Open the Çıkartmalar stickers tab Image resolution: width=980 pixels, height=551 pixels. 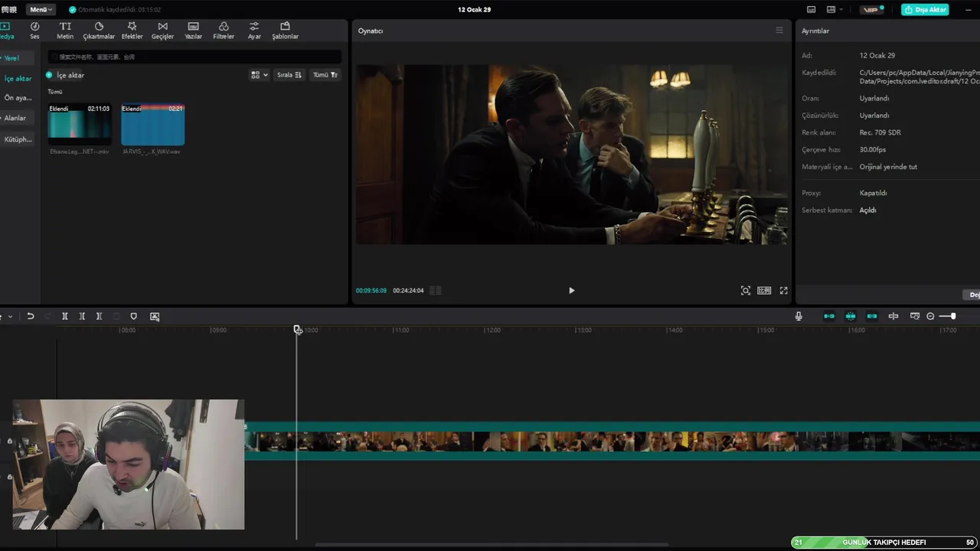tap(99, 31)
